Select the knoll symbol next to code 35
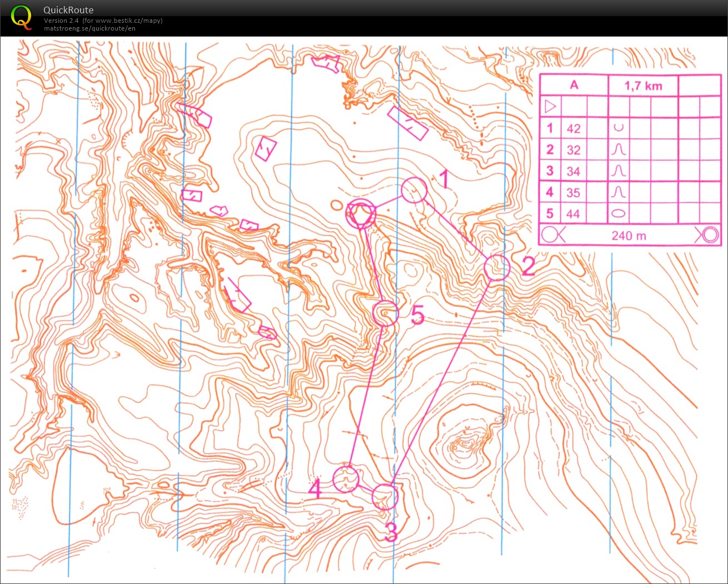Viewport: 728px width, 584px height. [619, 192]
